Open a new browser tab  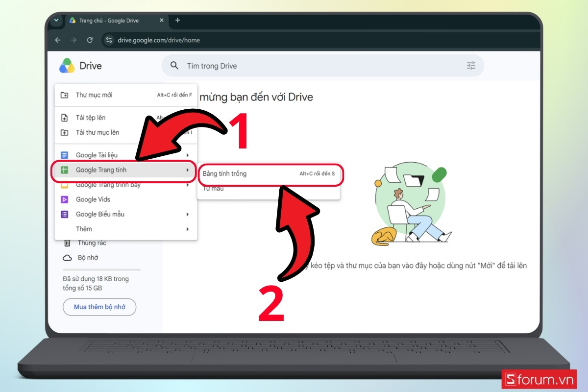pyautogui.click(x=177, y=20)
